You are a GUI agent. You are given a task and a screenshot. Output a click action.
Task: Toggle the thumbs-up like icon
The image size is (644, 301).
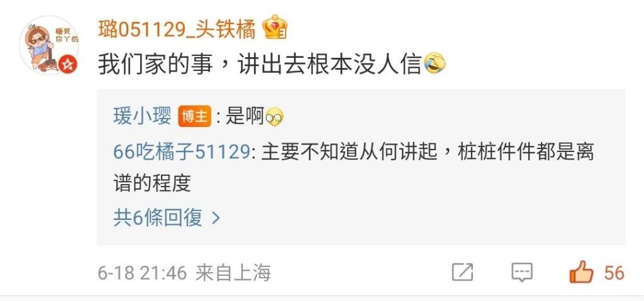[581, 272]
